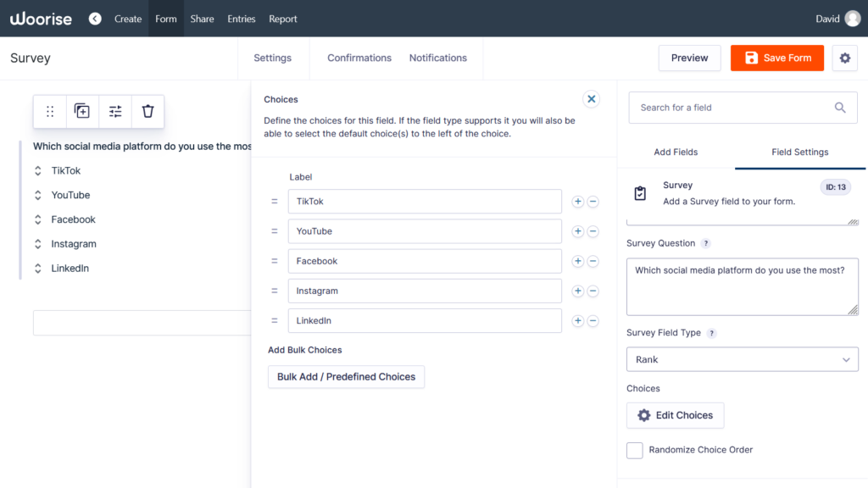Click the back arrow next to Woorise

pyautogui.click(x=95, y=19)
